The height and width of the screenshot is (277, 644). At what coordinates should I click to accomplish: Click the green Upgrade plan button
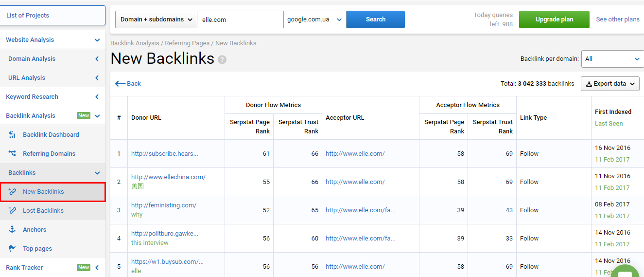[x=554, y=19]
